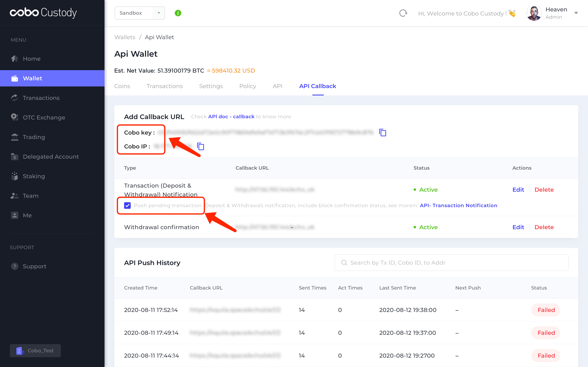The image size is (588, 367).
Task: Click the API Push History search field
Action: (451, 263)
